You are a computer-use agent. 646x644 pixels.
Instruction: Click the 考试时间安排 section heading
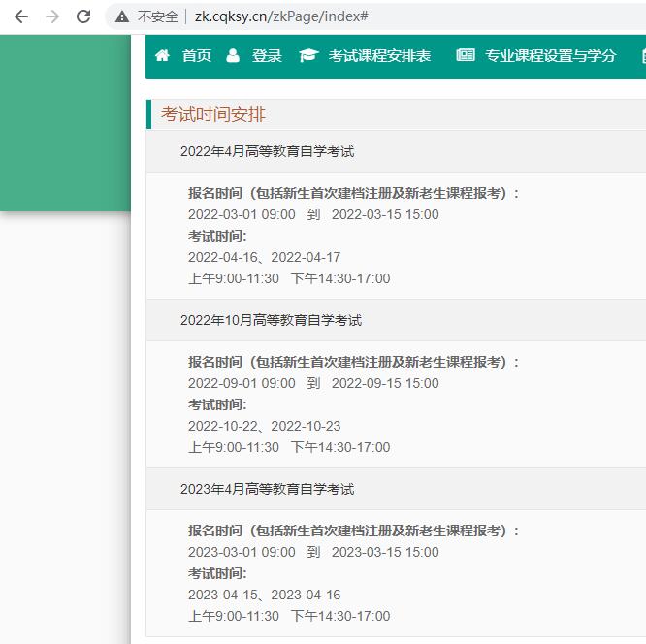point(213,114)
